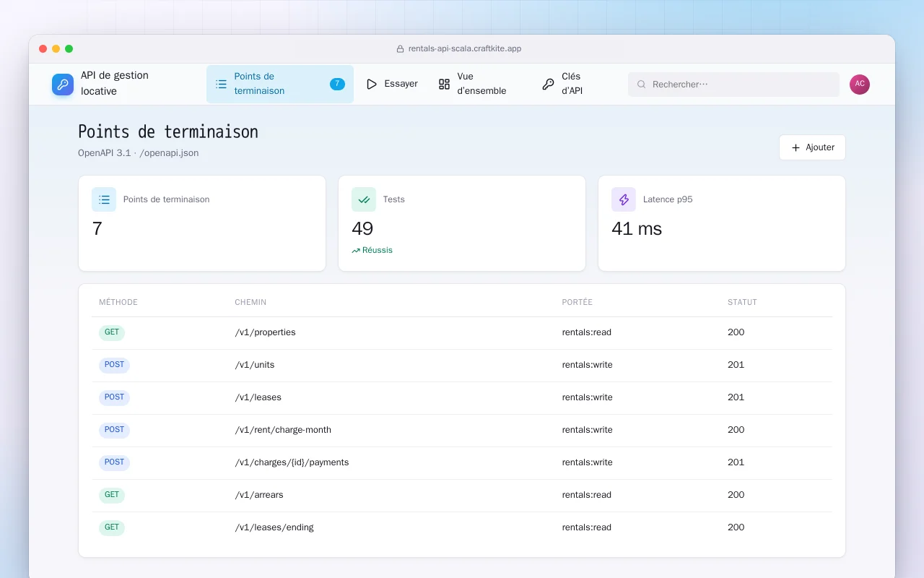924x578 pixels.
Task: Click the key icon beside Clés d'API
Action: [548, 84]
